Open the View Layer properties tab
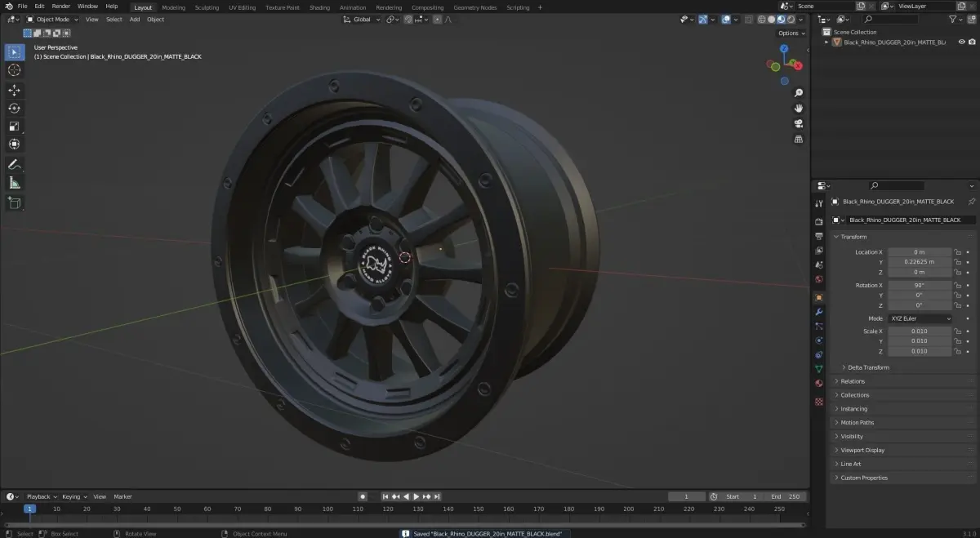The image size is (980, 538). (819, 251)
